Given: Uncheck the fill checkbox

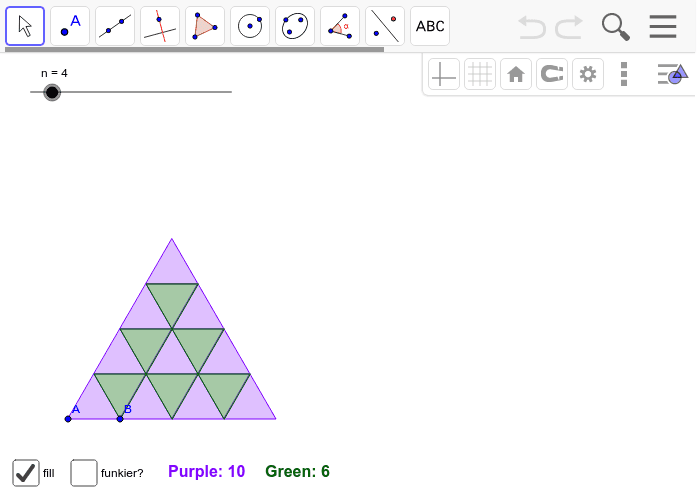Looking at the screenshot, I should coord(26,473).
